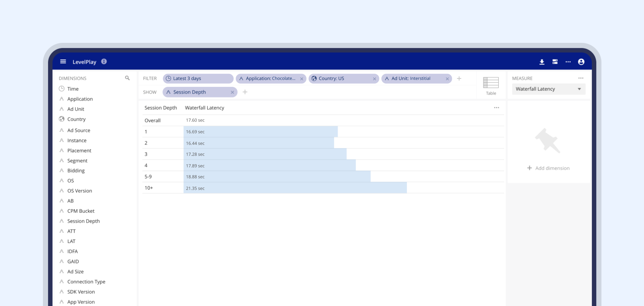This screenshot has height=306, width=644.
Task: Click the 10+ session depth latency bar
Action: (295, 188)
